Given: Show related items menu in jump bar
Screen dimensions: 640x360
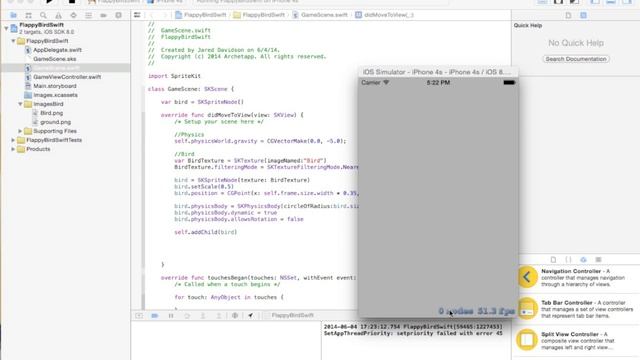Looking at the screenshot, I should 137,15.
